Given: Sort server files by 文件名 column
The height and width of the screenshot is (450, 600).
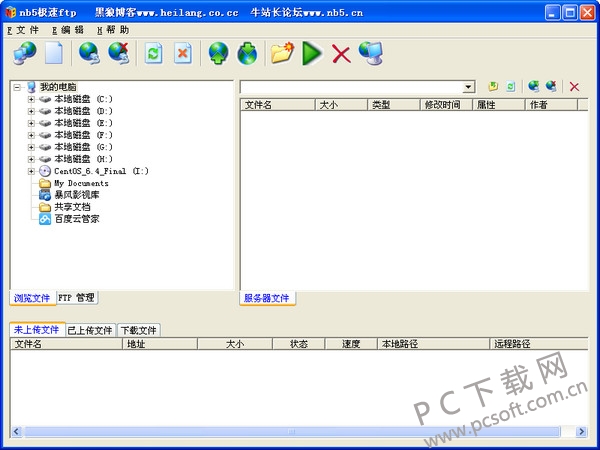Looking at the screenshot, I should (278, 105).
